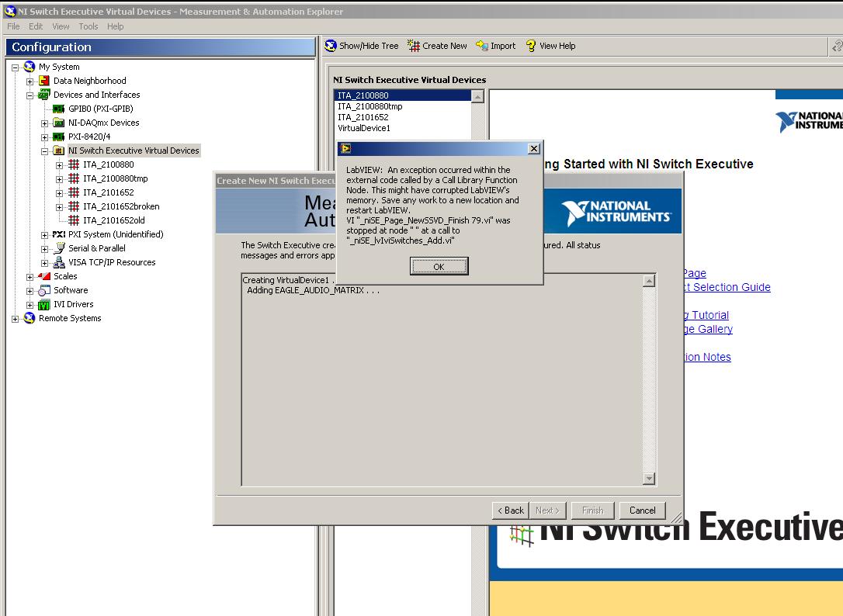This screenshot has height=616, width=843.
Task: Click the Data Neighborhood icon
Action: point(44,81)
